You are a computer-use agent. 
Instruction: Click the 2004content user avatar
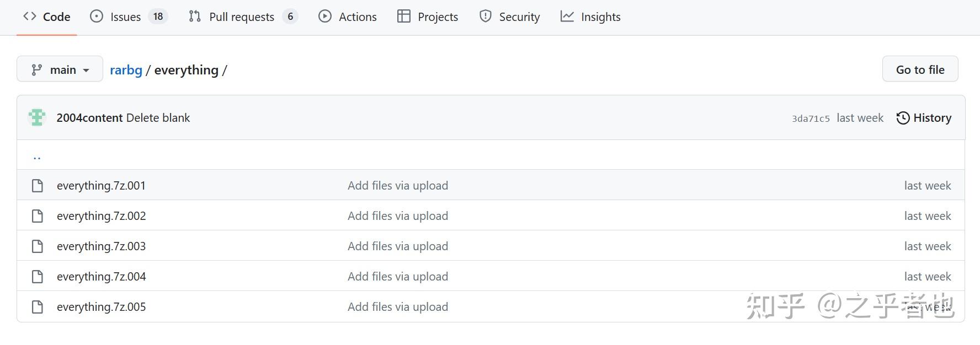click(37, 117)
